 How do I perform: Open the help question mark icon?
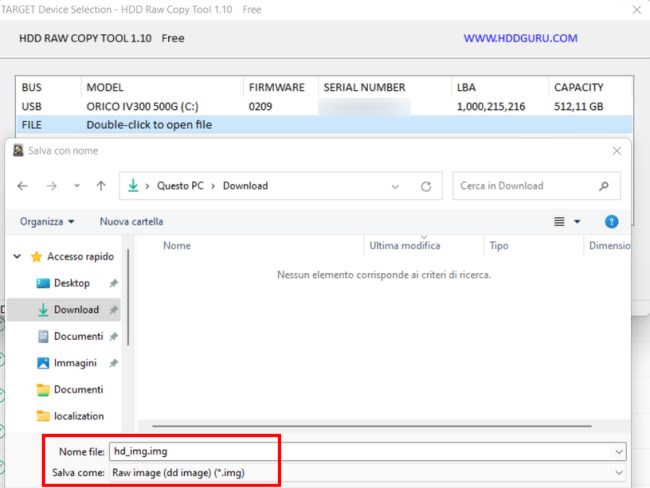coord(611,222)
